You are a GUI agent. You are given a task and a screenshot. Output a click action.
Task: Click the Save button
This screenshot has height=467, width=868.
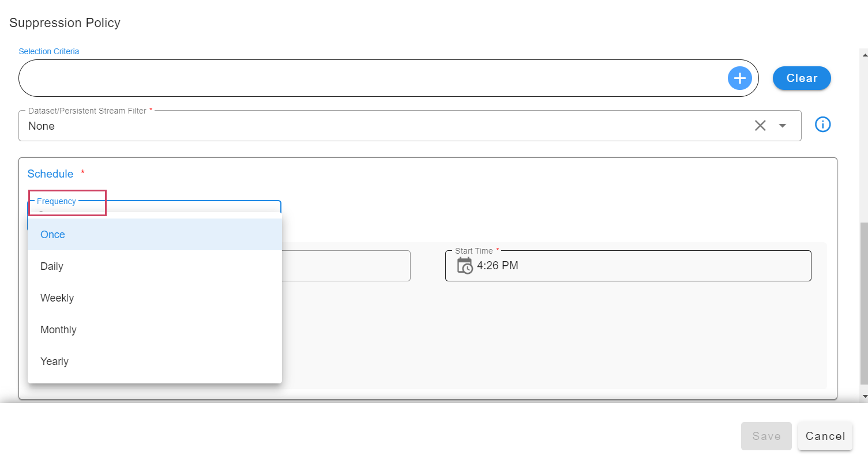pos(766,436)
